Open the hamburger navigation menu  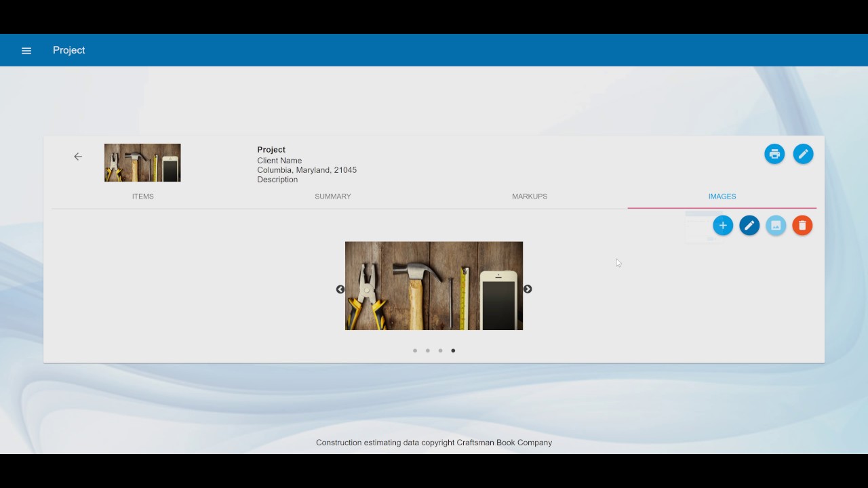[26, 50]
